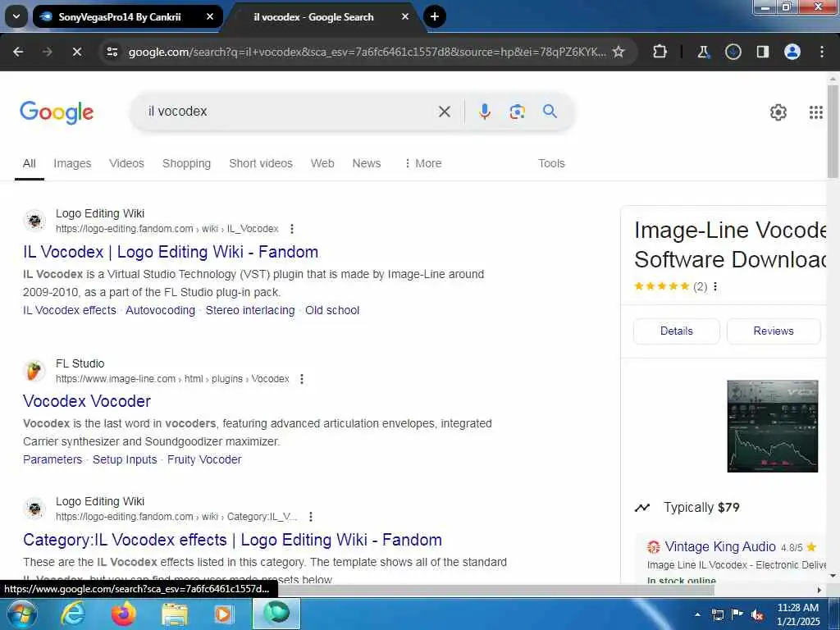
Task: Open a new browser tab
Action: pyautogui.click(x=435, y=16)
